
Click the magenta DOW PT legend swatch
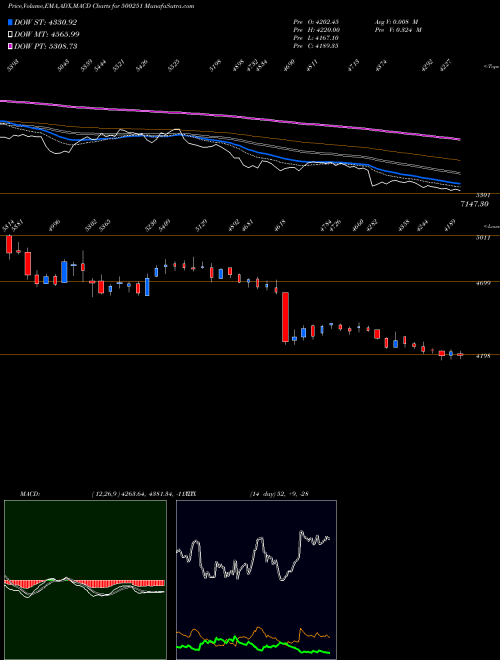click(x=11, y=46)
